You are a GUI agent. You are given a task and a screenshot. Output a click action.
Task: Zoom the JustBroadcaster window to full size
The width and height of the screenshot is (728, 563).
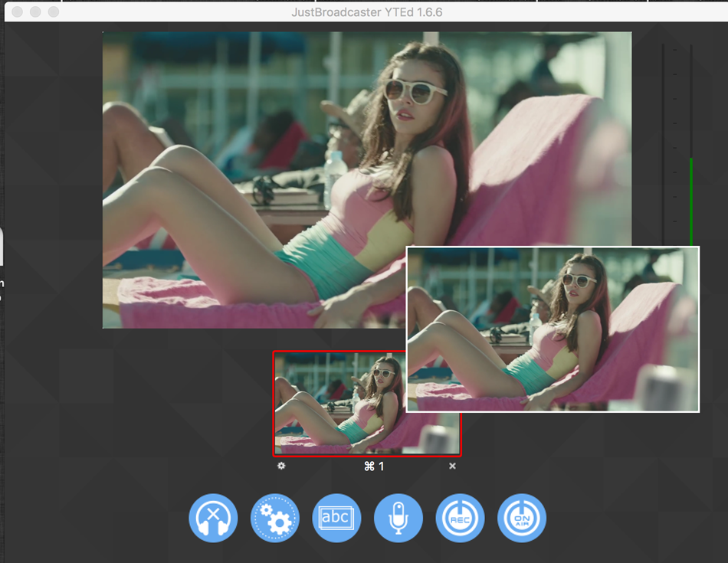point(54,12)
